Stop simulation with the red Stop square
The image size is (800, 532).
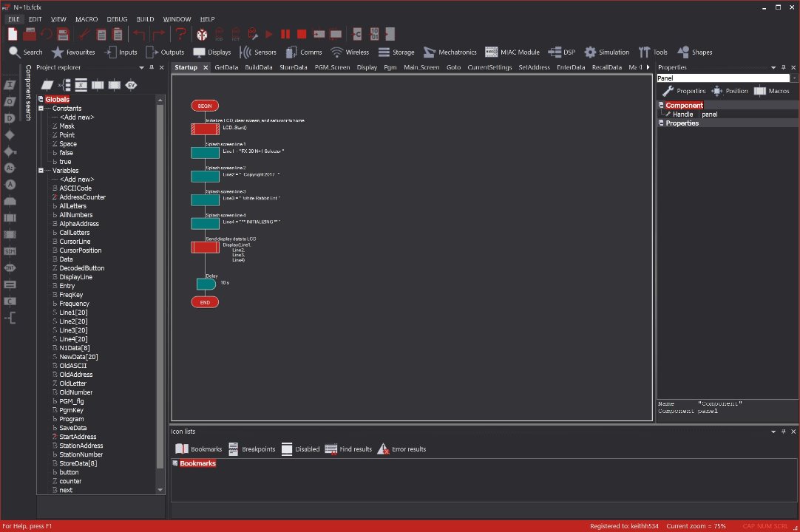302,34
